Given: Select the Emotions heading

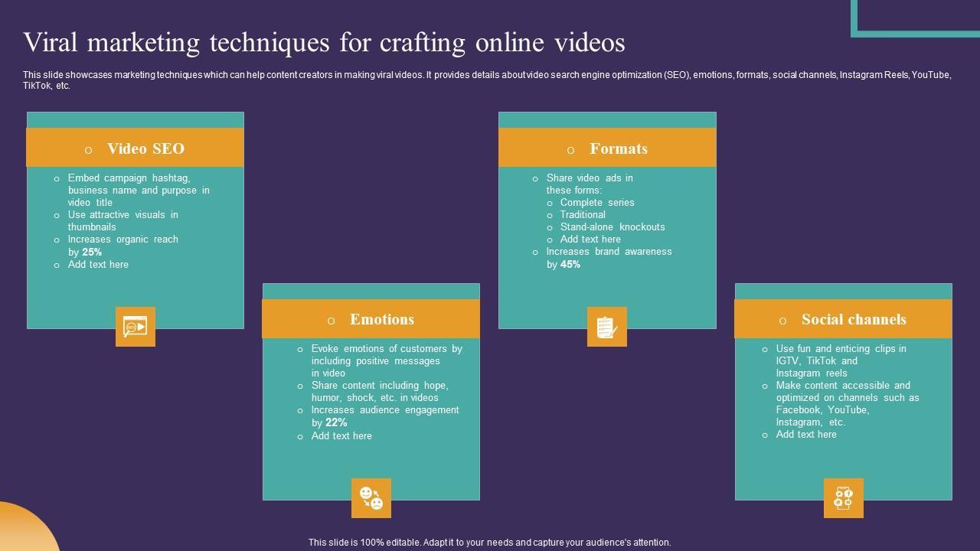Looking at the screenshot, I should [x=382, y=319].
